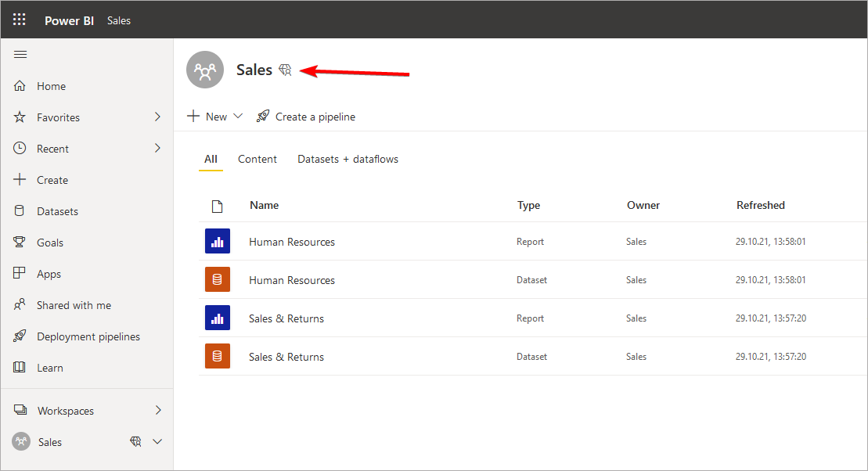Open Deployment pipelines from the sidebar
Screen dimensions: 868x471
point(88,336)
